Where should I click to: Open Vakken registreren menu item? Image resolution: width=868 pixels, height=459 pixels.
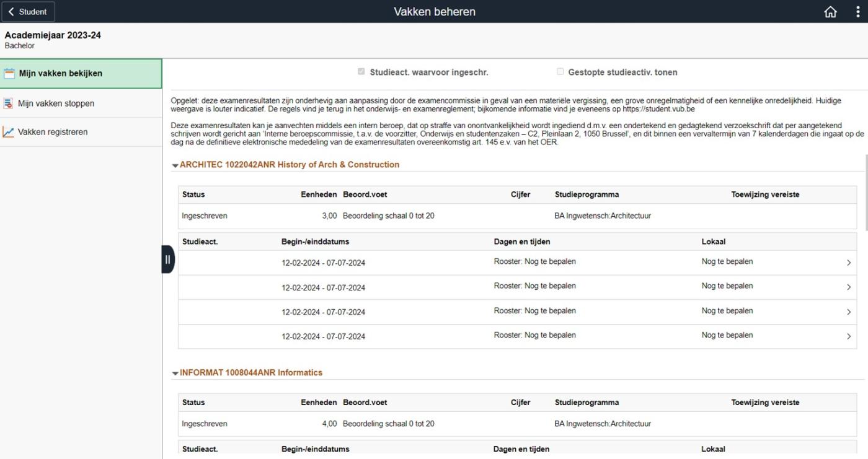tap(53, 132)
